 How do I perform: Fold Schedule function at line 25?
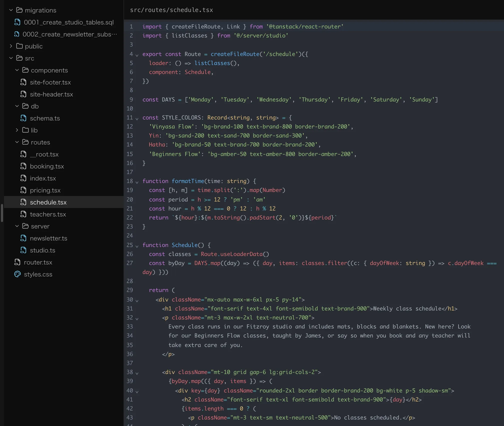(x=137, y=246)
